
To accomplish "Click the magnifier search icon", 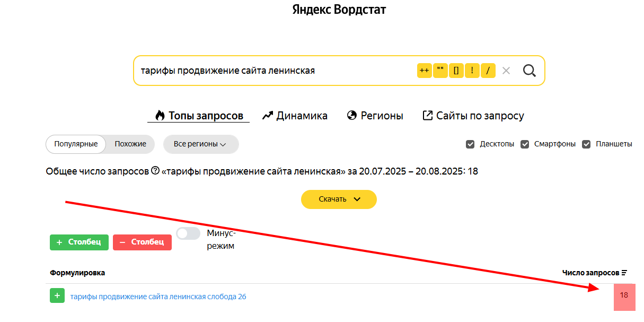I will click(x=529, y=71).
